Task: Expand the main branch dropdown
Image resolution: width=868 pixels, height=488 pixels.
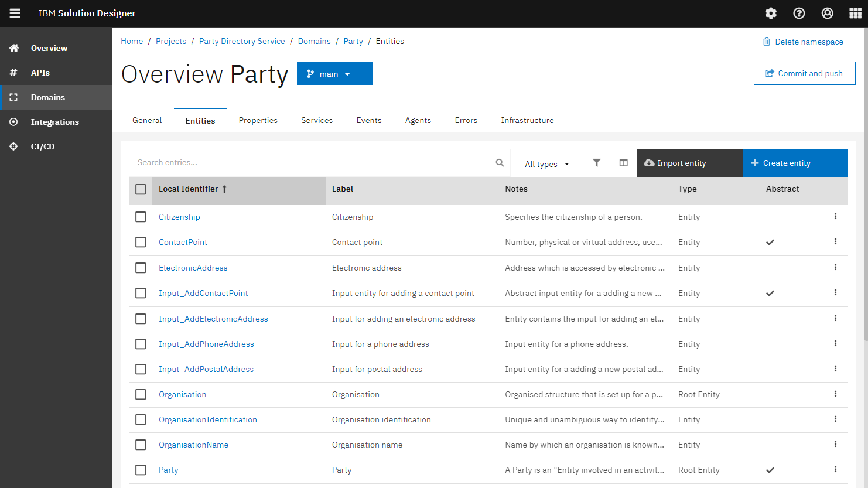Action: pos(334,74)
